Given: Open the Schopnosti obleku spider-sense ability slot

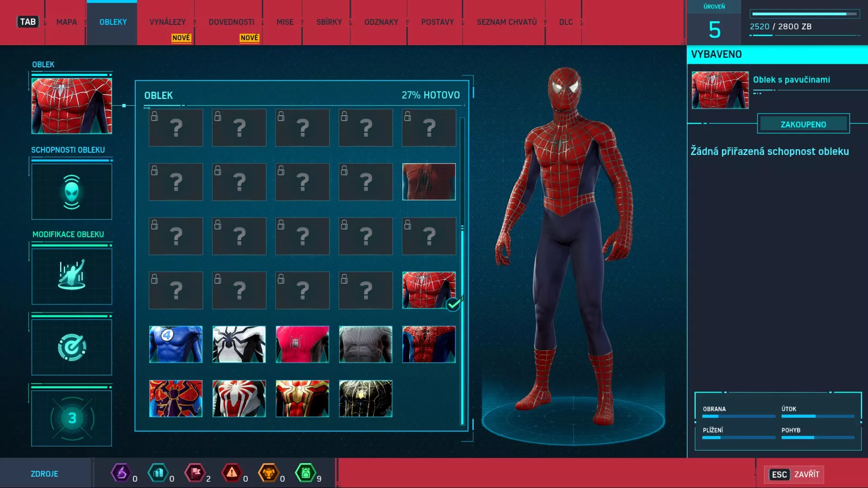Looking at the screenshot, I should [71, 192].
